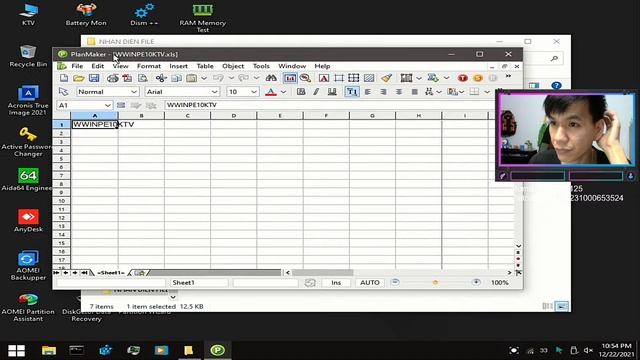The image size is (640, 360).
Task: Save the workbook with floppy disk icon
Action: tap(94, 78)
